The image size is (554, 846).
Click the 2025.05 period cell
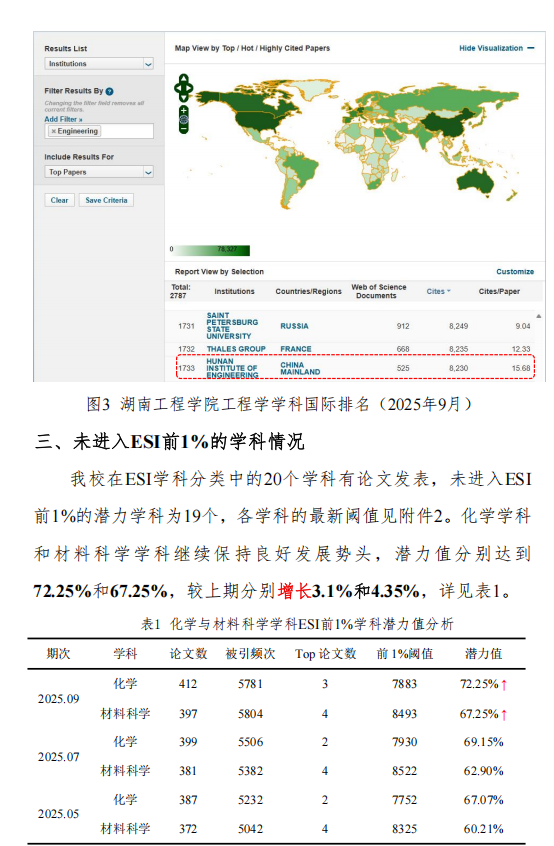[x=58, y=814]
